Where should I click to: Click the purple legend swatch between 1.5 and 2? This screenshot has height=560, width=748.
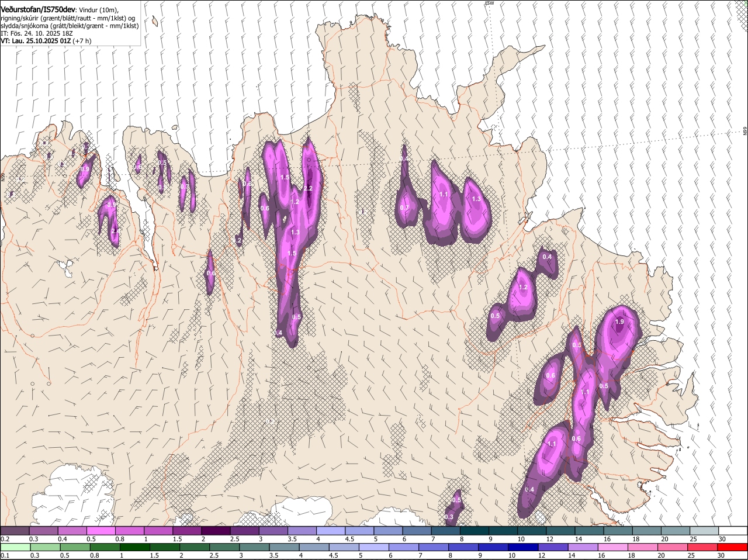click(x=188, y=531)
